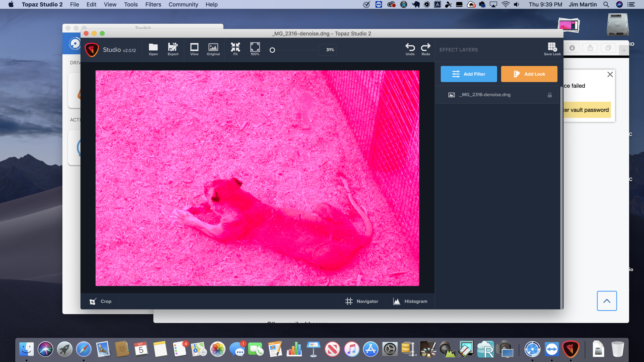Click the Save Look icon
644x362 pixels.
[x=552, y=49]
